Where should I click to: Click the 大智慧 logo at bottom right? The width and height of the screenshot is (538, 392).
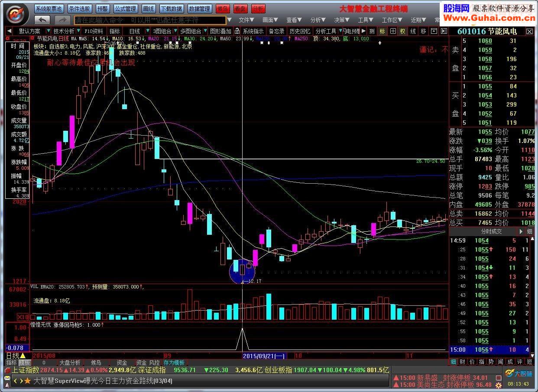519,373
